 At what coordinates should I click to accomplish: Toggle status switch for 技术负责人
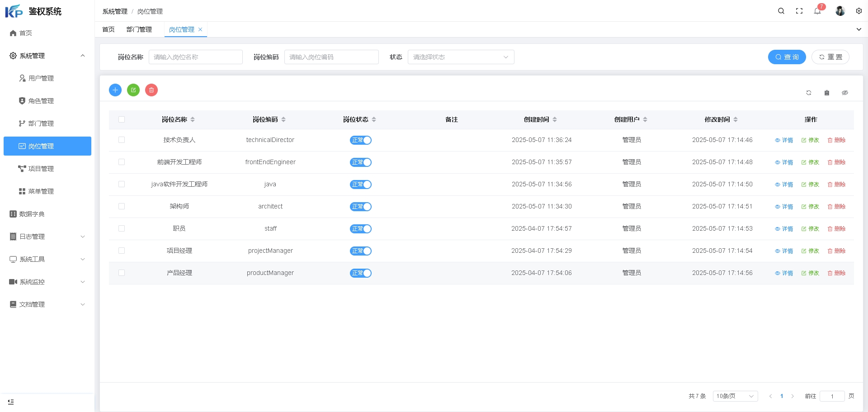point(360,140)
